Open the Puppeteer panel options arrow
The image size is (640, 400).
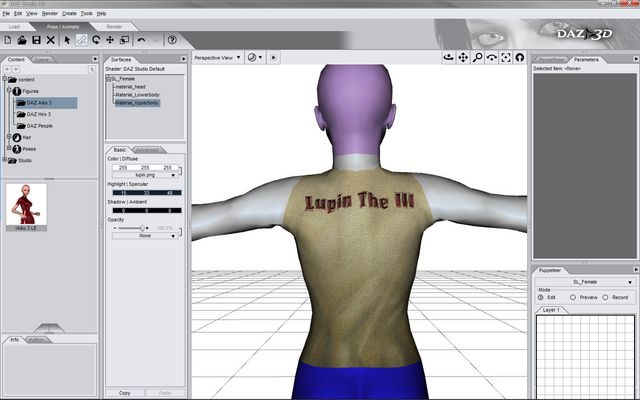636,270
